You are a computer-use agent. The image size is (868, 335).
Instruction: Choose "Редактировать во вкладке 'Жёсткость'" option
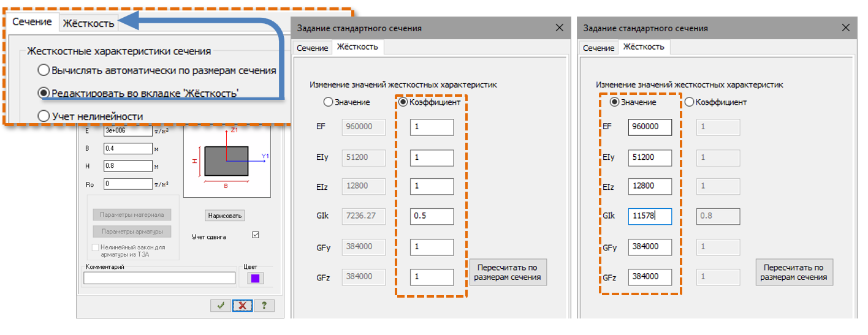[44, 93]
